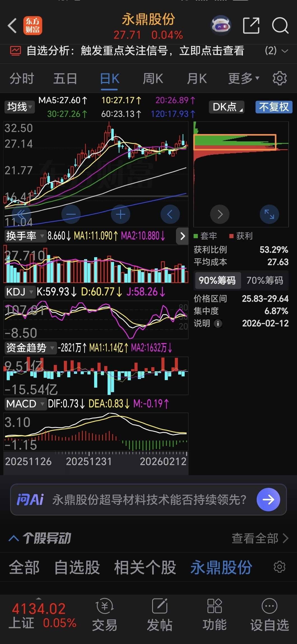Screen dimensions: 297x644
Task: Tap the 60:23.13 moving average label
Action: [x=121, y=114]
